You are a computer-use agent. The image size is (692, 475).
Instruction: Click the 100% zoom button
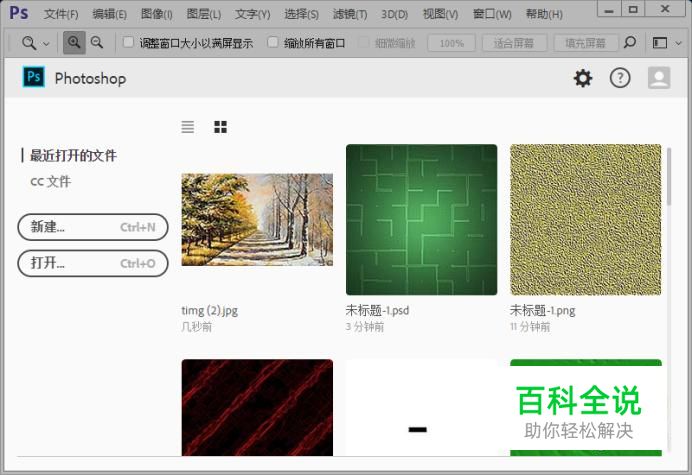point(451,43)
